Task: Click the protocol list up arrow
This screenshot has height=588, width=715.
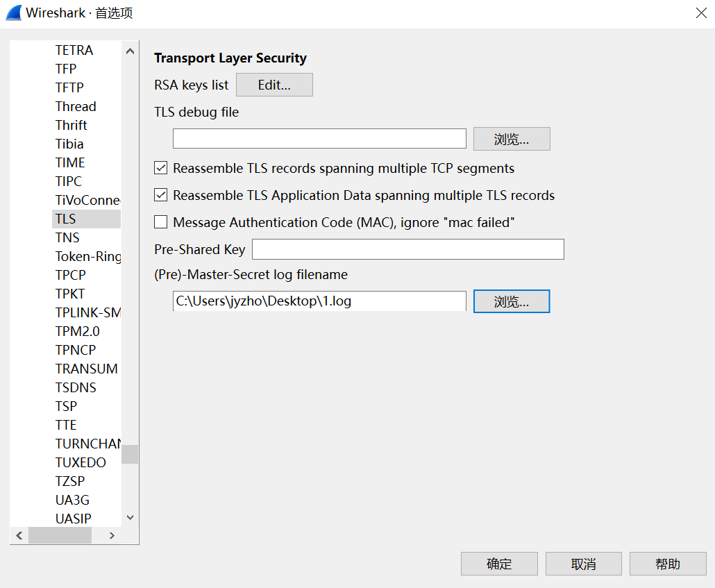Action: [x=130, y=51]
